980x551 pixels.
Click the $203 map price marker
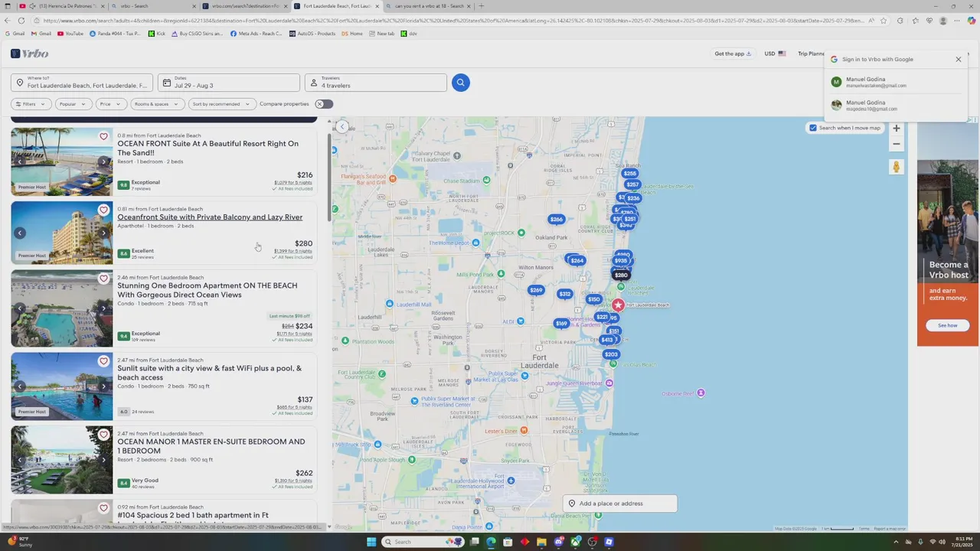point(611,354)
